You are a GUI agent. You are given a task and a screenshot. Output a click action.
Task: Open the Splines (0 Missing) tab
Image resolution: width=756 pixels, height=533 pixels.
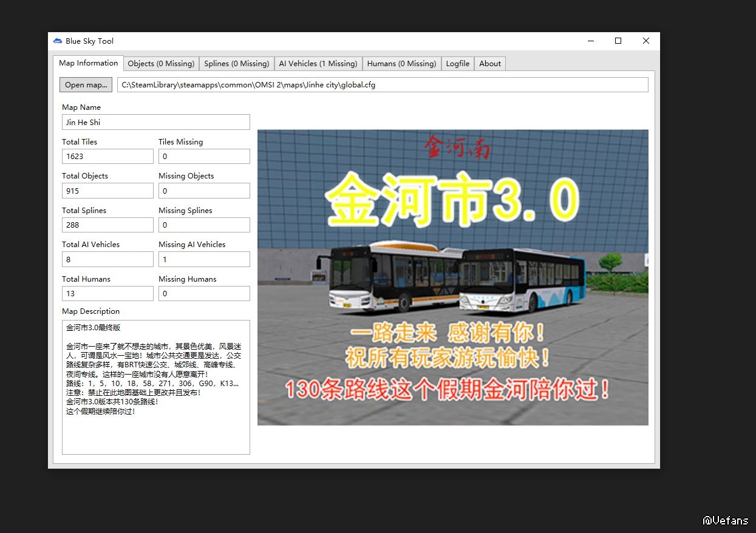[x=236, y=64]
